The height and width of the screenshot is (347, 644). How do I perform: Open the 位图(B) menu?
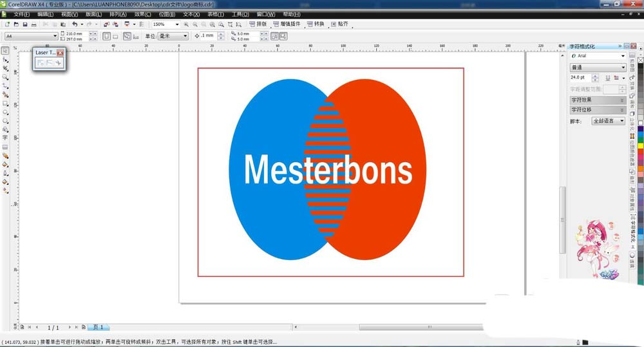coord(167,14)
